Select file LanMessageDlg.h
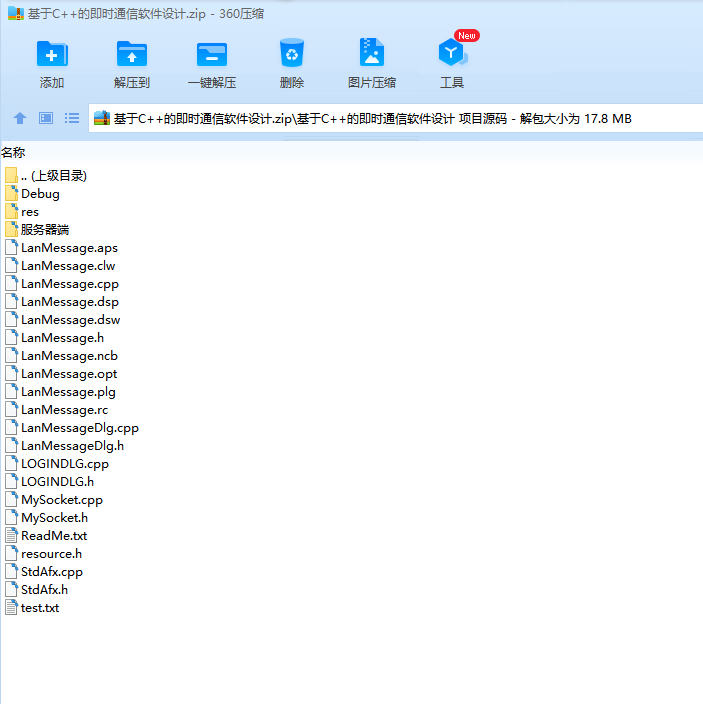The width and height of the screenshot is (703, 704). tap(65, 445)
